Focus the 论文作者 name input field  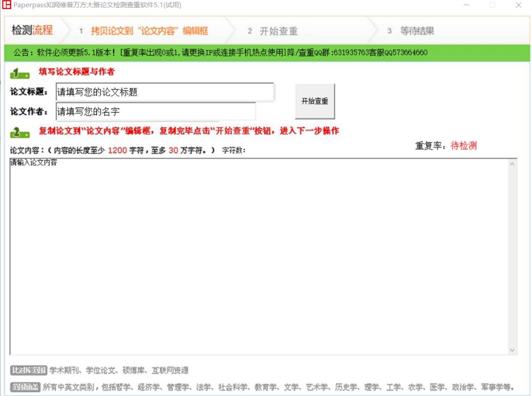pyautogui.click(x=156, y=111)
